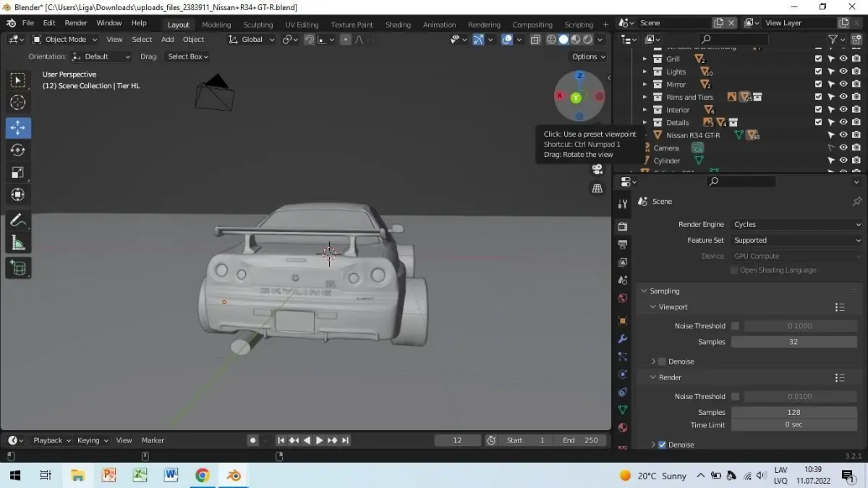The image size is (868, 488).
Task: Open the Render Engine dropdown
Action: 796,225
